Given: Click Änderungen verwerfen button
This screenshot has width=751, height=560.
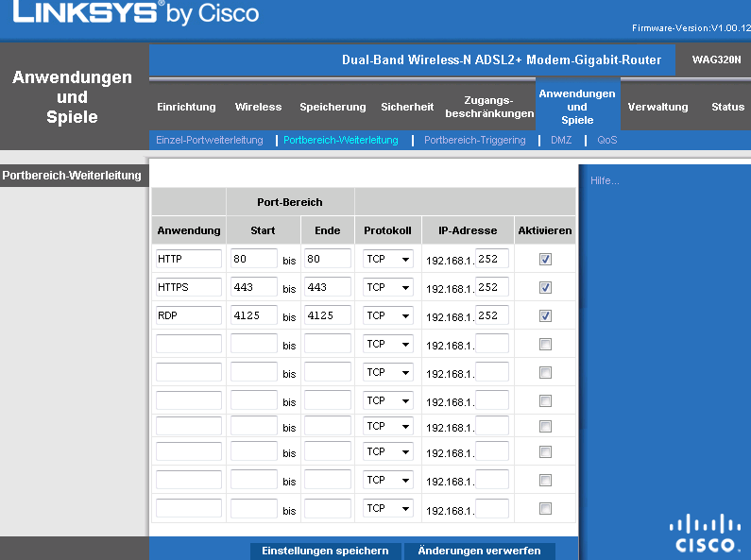Looking at the screenshot, I should pos(479,551).
